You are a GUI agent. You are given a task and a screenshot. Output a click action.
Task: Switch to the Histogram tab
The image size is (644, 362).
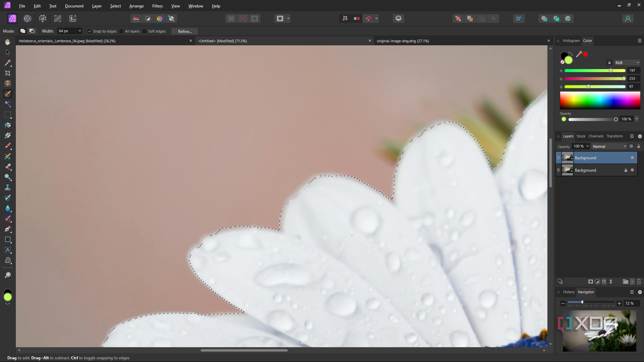[571, 41]
